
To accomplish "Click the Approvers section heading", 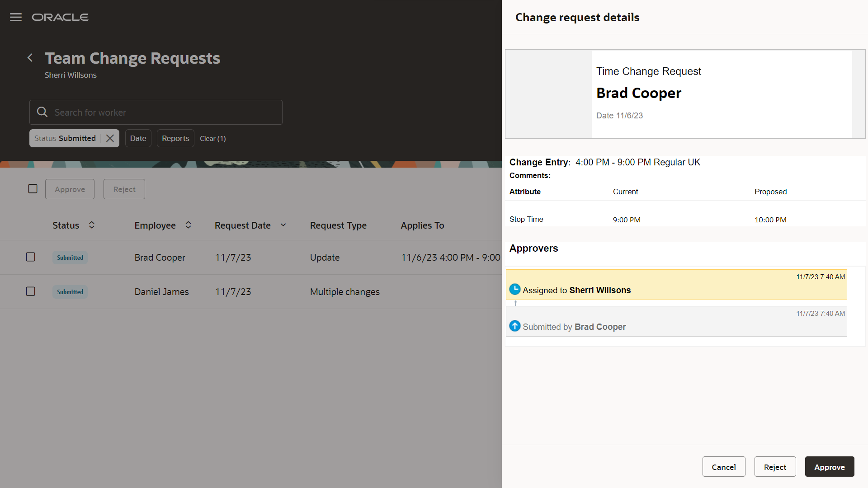I will (533, 248).
